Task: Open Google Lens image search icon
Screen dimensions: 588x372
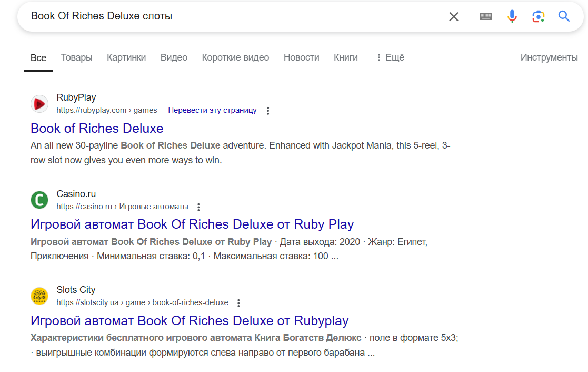Action: (538, 16)
